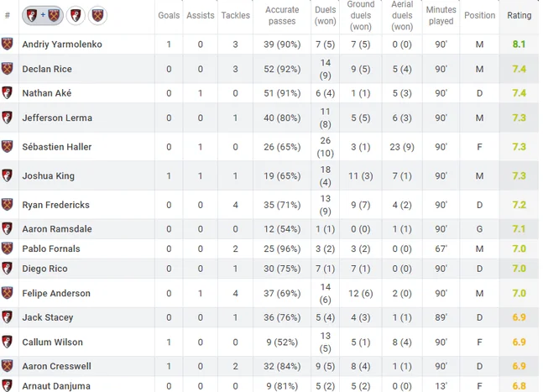Click West Ham crest beside Felipe Anderson
The image size is (543, 392).
(8, 293)
